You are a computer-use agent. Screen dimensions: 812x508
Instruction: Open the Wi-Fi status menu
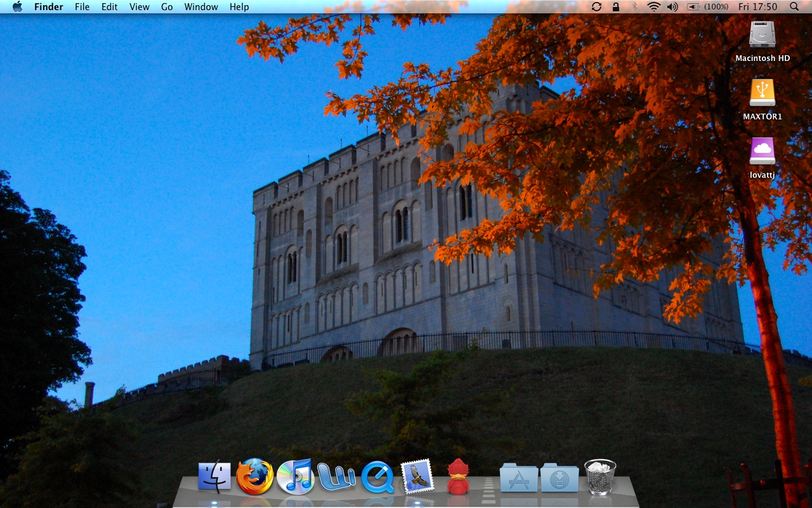[653, 7]
